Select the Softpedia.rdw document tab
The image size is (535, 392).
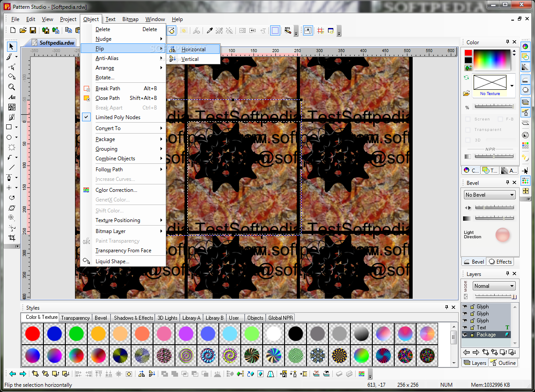pos(53,43)
